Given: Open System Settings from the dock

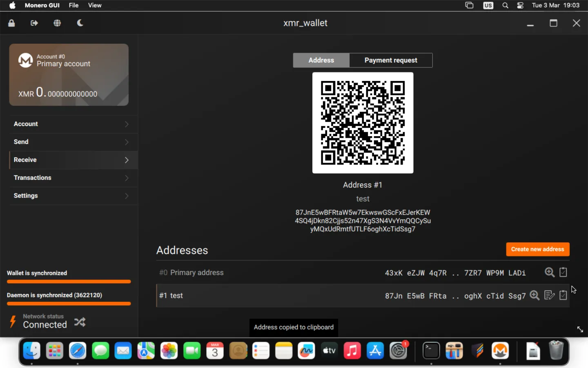Looking at the screenshot, I should point(399,351).
